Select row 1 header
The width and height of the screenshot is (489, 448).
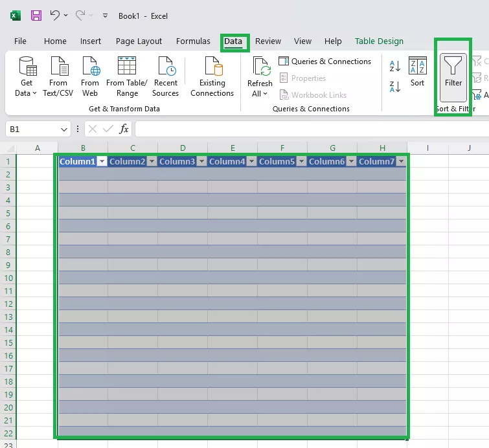(8, 161)
